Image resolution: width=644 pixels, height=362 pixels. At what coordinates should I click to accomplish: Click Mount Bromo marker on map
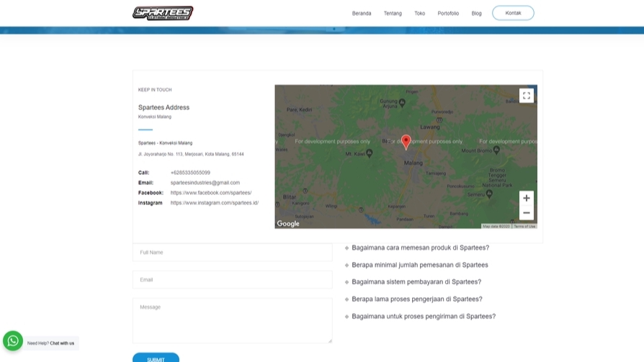pos(496,150)
